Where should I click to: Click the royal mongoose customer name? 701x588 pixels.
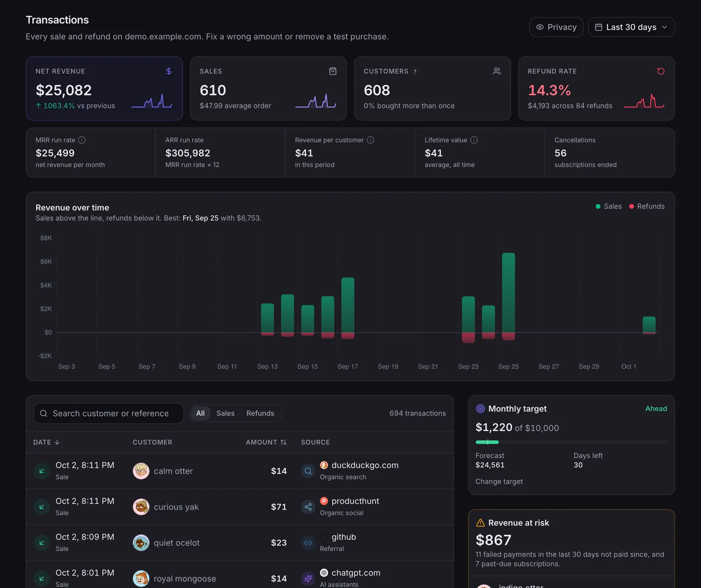[x=185, y=578]
